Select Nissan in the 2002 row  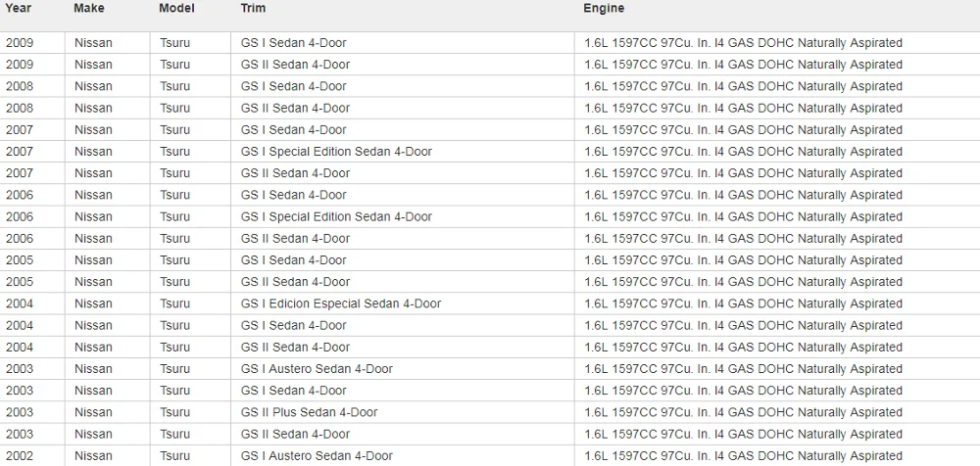(93, 455)
